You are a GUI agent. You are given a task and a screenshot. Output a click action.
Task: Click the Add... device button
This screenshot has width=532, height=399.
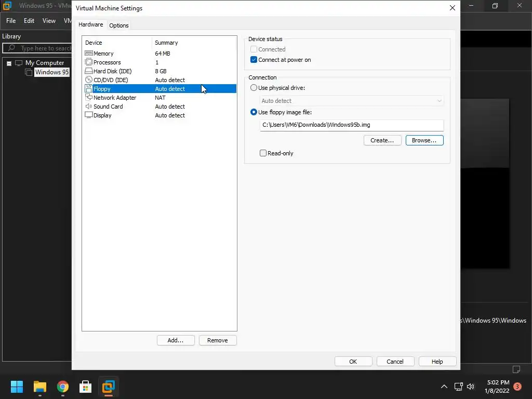[176, 340]
